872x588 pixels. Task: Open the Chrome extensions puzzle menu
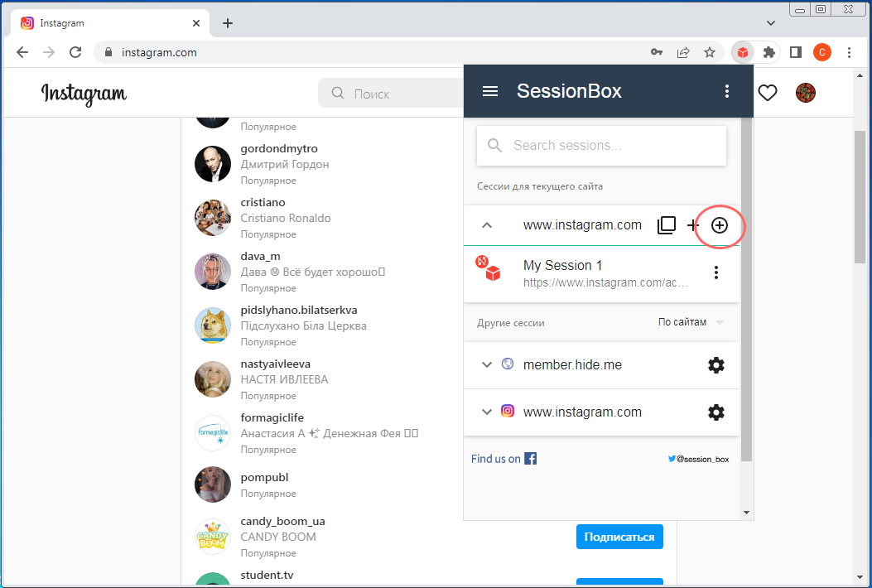pos(768,53)
